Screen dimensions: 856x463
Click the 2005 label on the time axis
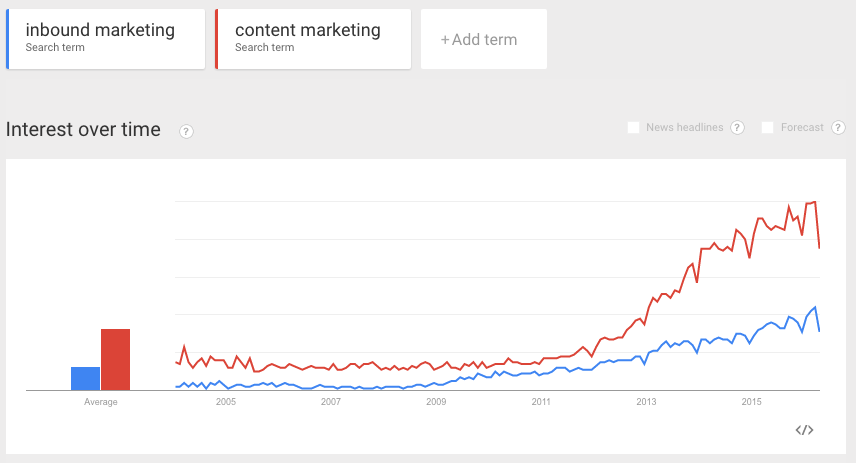point(225,402)
